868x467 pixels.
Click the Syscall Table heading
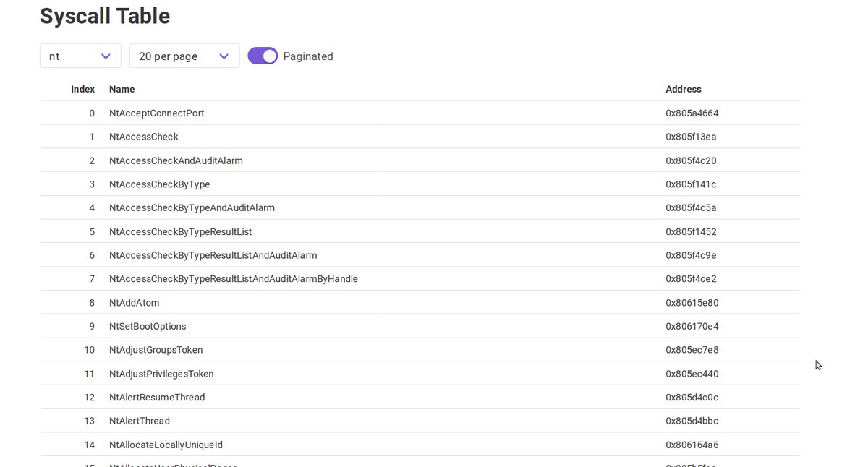click(105, 16)
